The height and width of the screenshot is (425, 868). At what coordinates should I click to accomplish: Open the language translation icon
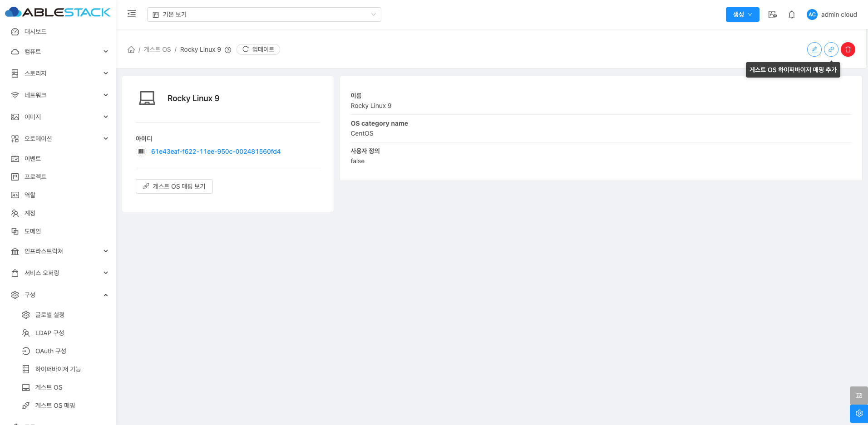(772, 15)
